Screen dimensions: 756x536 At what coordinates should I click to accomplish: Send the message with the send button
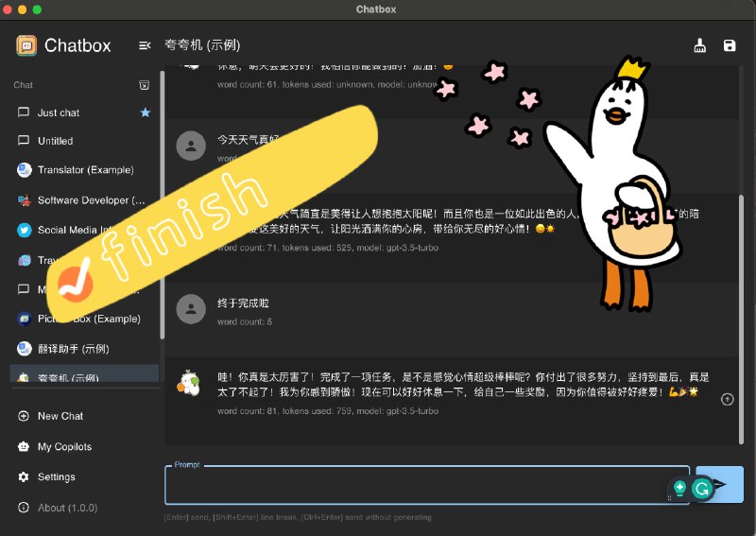(719, 484)
